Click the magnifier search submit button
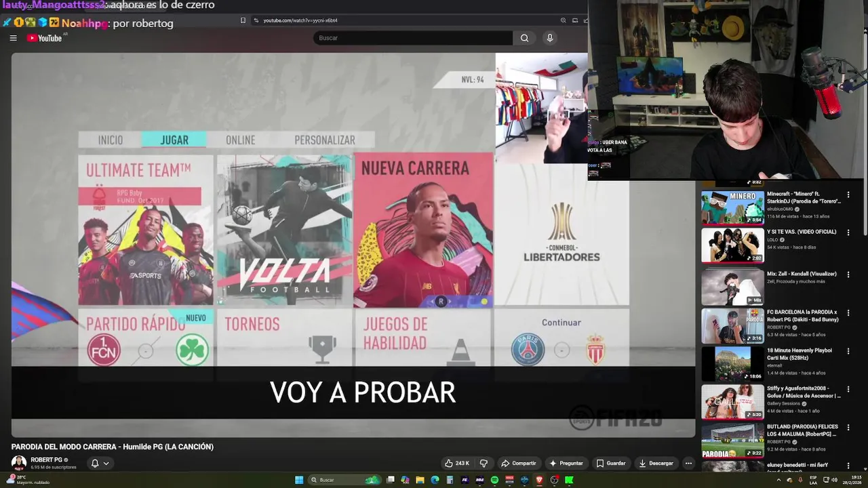The height and width of the screenshot is (488, 868). (524, 38)
